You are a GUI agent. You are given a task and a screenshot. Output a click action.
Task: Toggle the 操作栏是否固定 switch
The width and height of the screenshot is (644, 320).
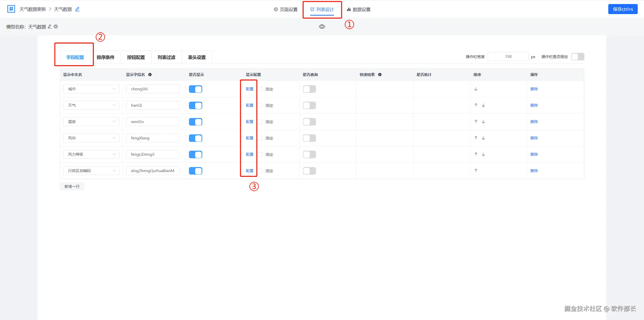577,57
